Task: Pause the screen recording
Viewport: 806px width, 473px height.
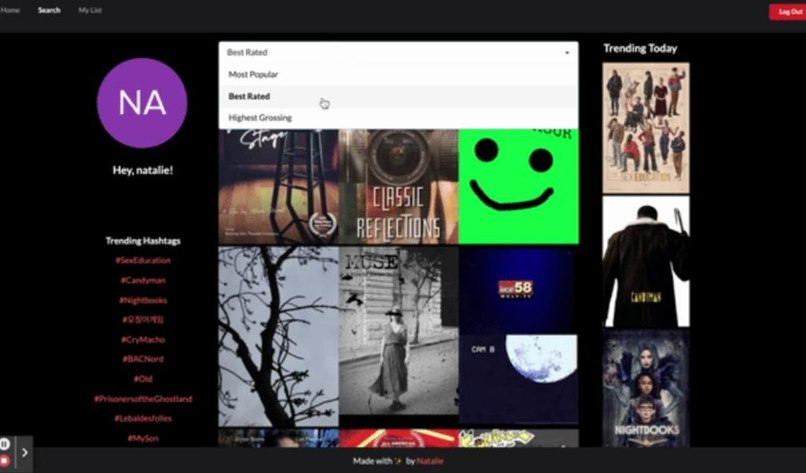Action: tap(4, 444)
